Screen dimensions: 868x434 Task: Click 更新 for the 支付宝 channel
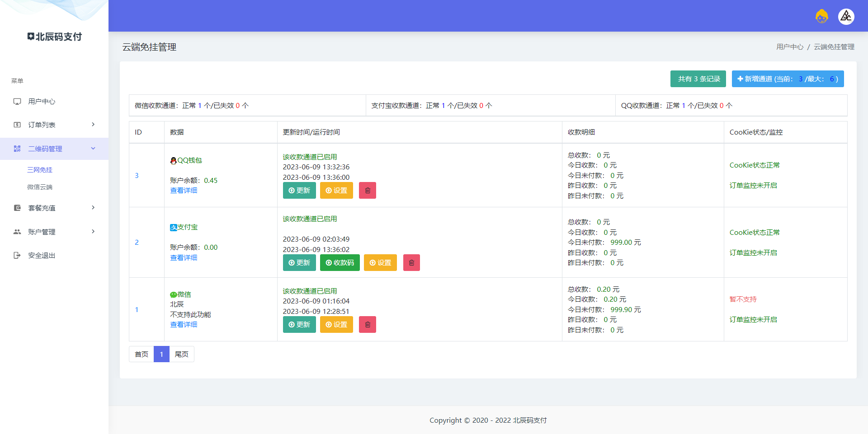pyautogui.click(x=299, y=263)
